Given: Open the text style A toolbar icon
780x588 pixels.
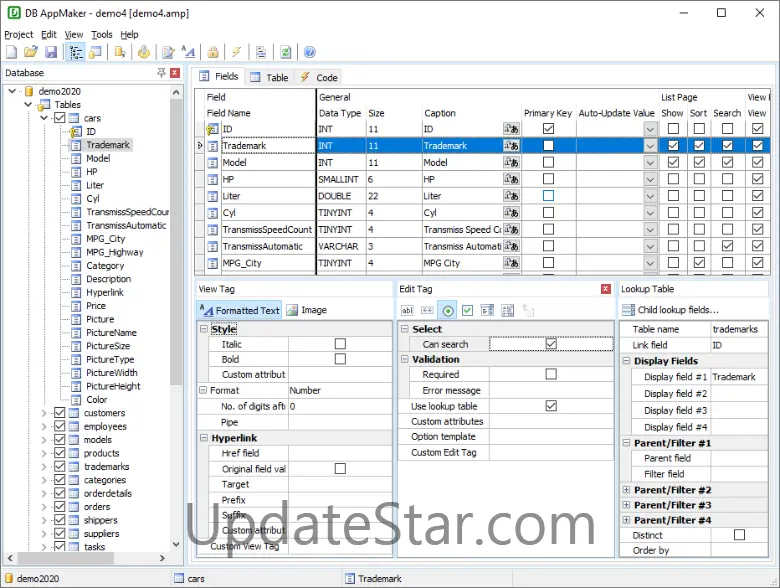Looking at the screenshot, I should click(188, 52).
